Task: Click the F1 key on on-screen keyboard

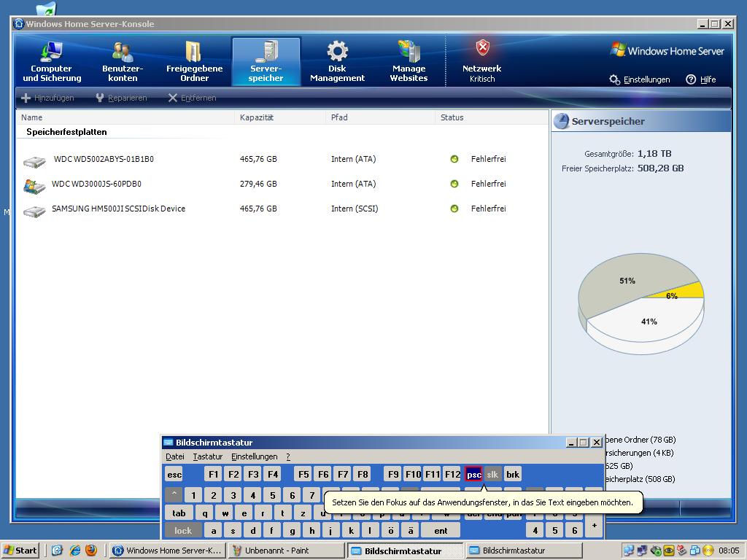Action: pos(213,474)
